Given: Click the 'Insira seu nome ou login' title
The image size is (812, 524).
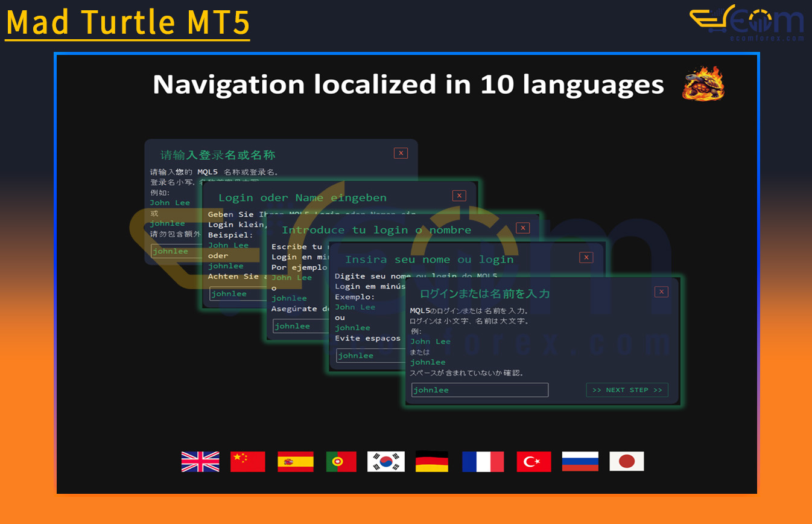Looking at the screenshot, I should click(429, 260).
